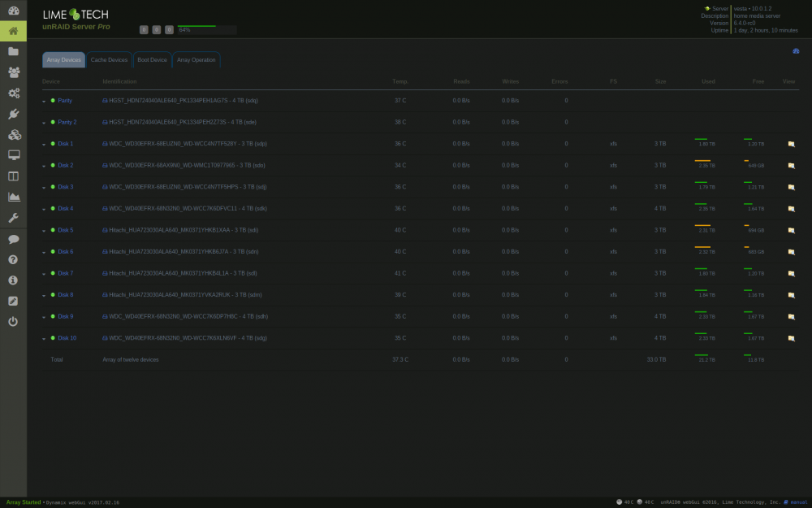Click the drive icon beside Disk 6 identification
The image size is (812, 508).
click(x=105, y=252)
